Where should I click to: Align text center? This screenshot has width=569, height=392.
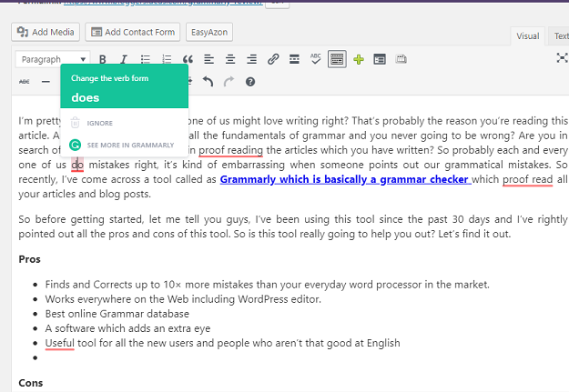point(230,59)
